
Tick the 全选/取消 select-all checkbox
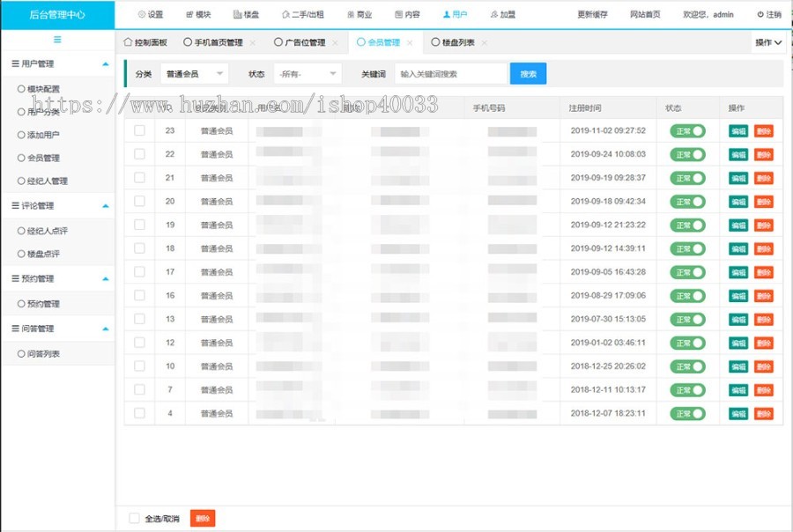(135, 519)
